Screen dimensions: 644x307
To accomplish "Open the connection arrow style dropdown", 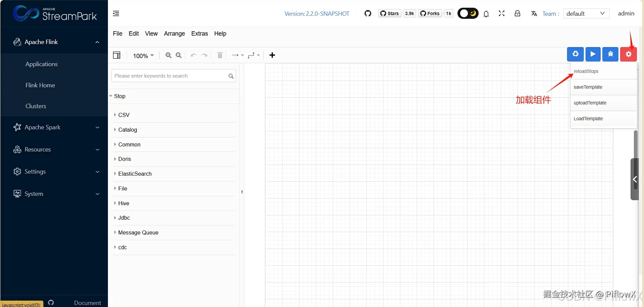I will (238, 55).
